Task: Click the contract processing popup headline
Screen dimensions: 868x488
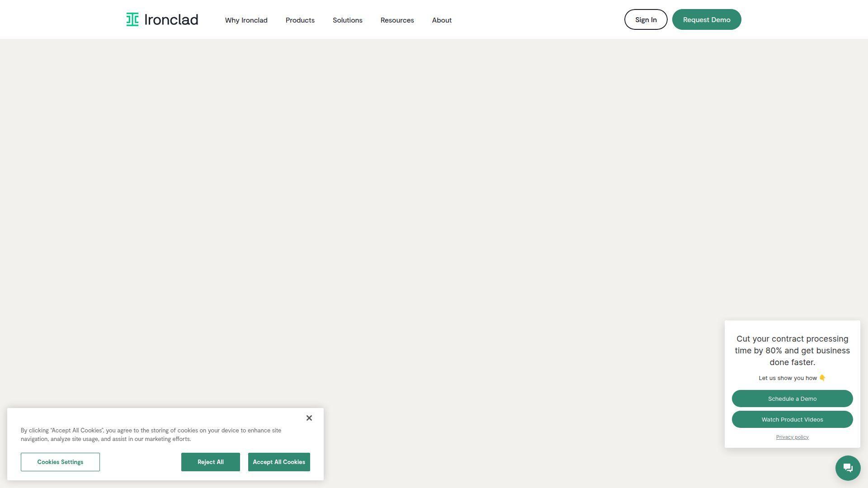Action: (792, 351)
